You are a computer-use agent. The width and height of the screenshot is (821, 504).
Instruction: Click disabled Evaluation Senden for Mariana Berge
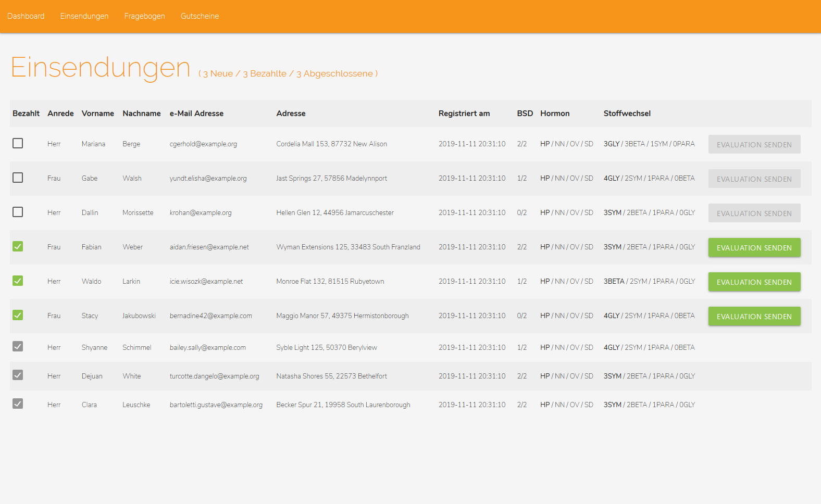(x=754, y=145)
